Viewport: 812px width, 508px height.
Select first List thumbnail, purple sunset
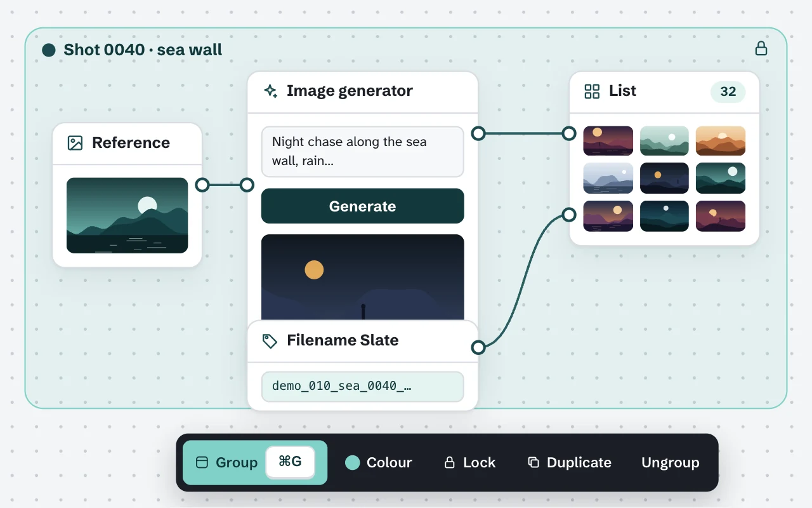[x=608, y=140]
